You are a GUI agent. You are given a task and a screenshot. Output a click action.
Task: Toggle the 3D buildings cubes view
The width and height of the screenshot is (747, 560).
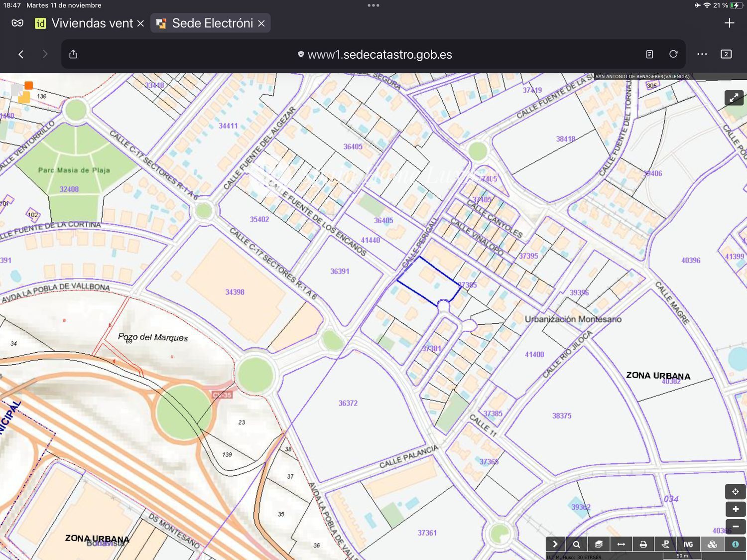(x=712, y=544)
